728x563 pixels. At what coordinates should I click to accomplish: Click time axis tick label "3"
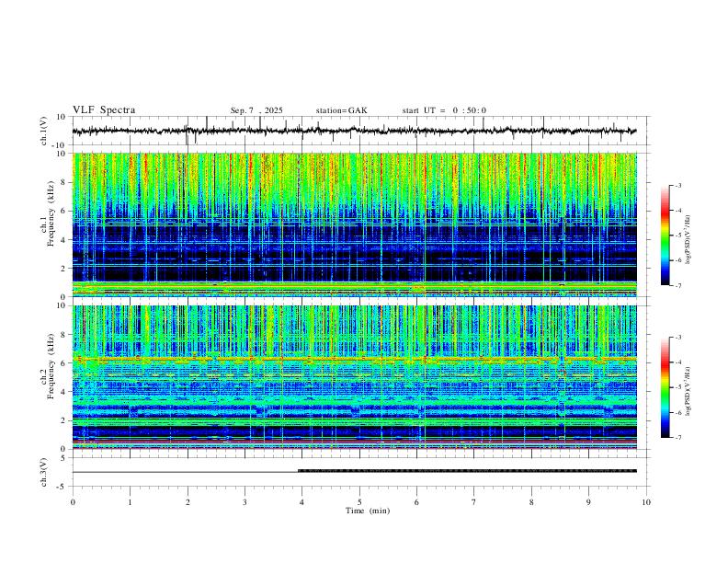click(x=245, y=502)
